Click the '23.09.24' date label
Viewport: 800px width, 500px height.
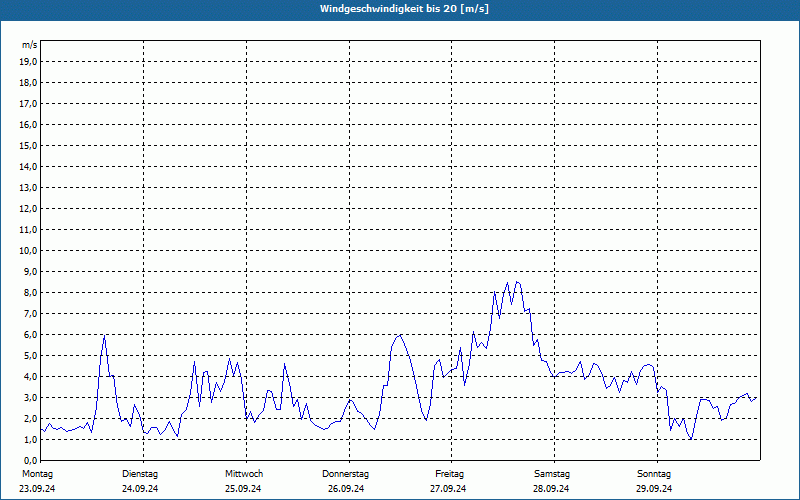[x=37, y=489]
